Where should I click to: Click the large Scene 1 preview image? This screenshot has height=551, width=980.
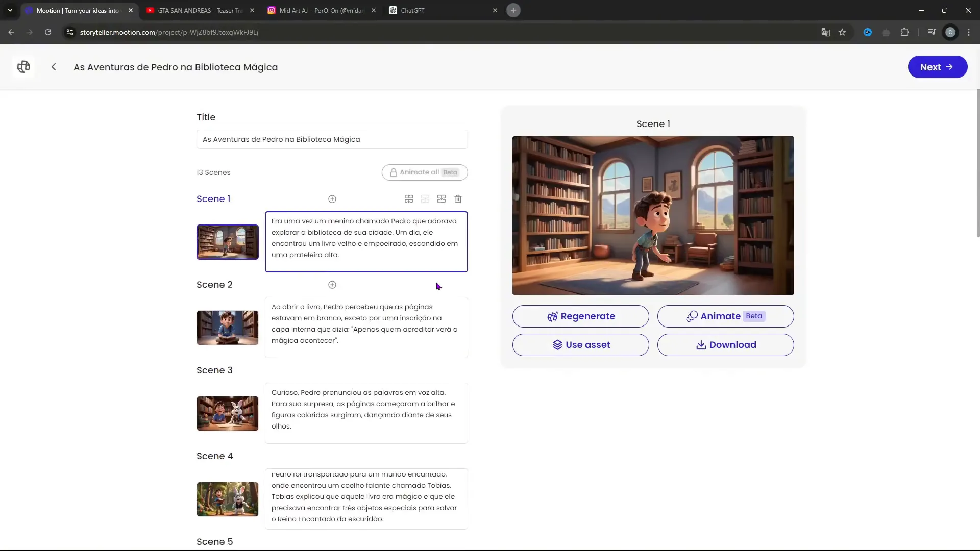[653, 215]
